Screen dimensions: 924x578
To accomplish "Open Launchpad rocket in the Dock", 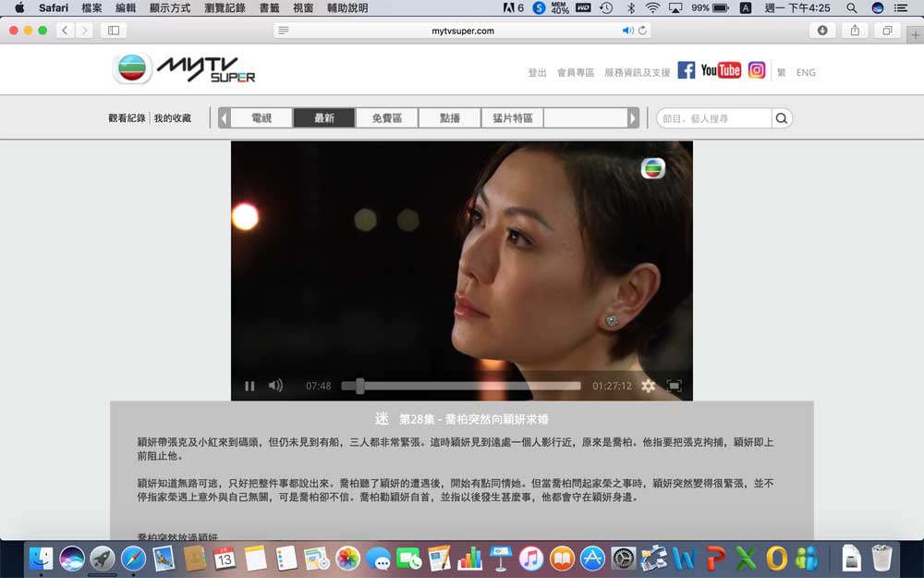I will click(102, 558).
